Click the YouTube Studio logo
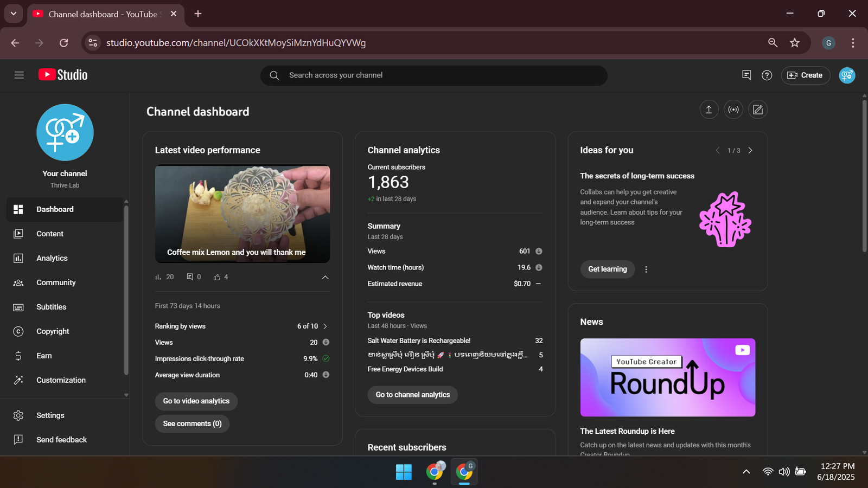The image size is (868, 488). pyautogui.click(x=63, y=75)
